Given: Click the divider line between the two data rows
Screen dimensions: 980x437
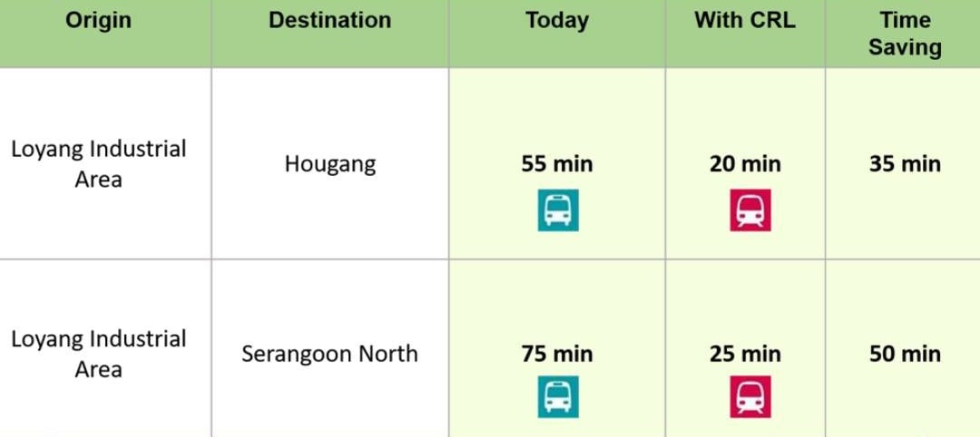Looking at the screenshot, I should point(490,259).
